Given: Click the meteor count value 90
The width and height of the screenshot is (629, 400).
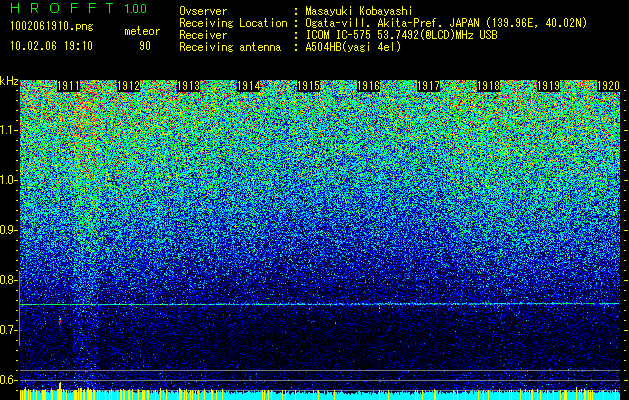Looking at the screenshot, I should click(145, 46).
